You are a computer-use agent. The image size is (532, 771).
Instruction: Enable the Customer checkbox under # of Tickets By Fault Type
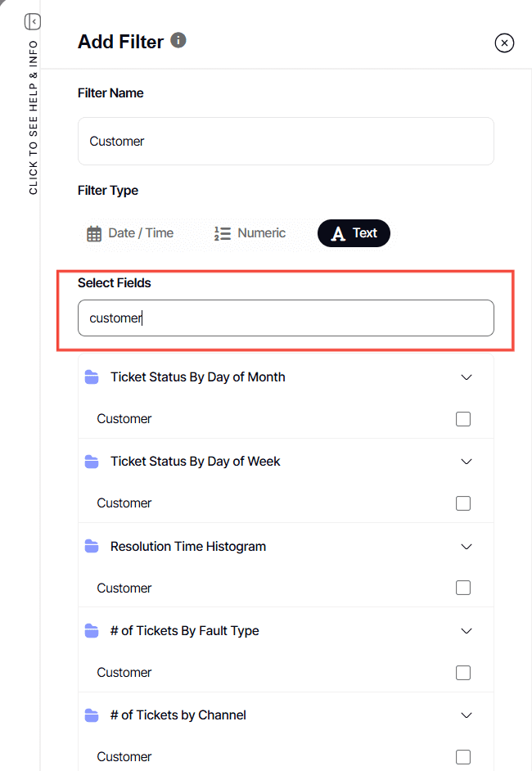(463, 672)
